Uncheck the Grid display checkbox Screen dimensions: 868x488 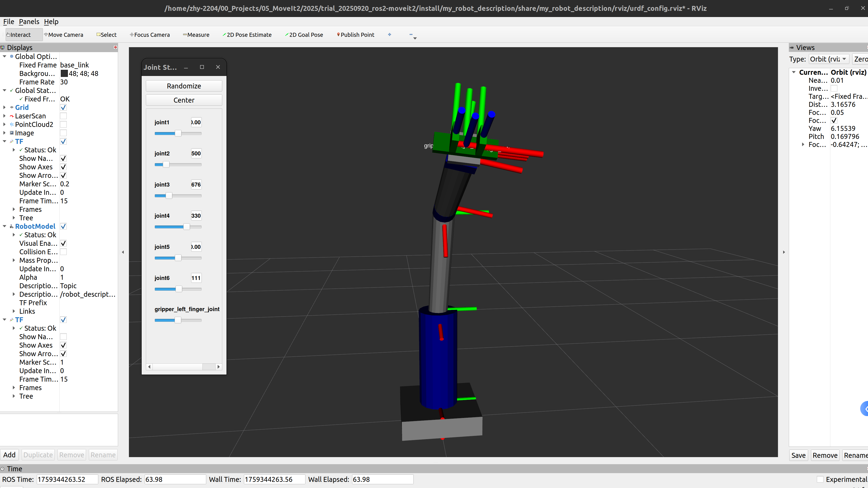pyautogui.click(x=63, y=108)
